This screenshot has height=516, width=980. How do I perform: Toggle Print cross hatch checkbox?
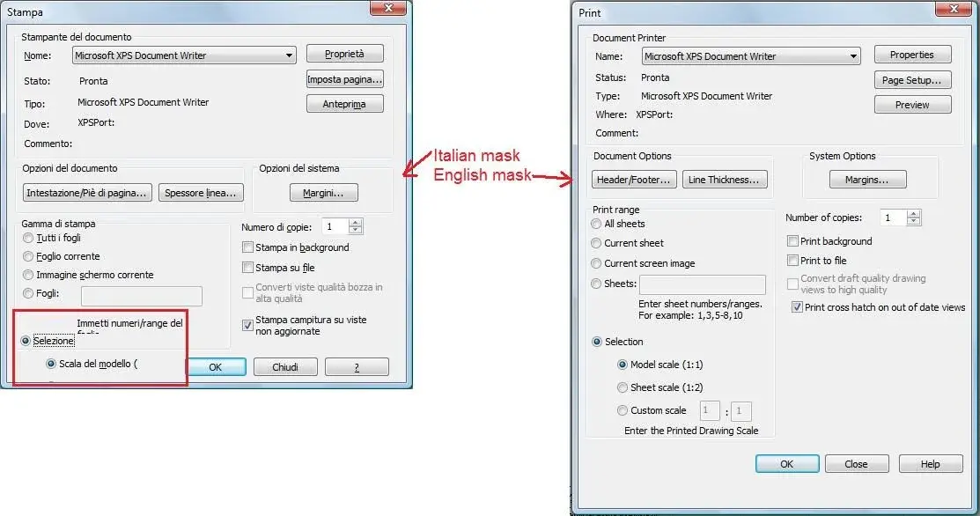(797, 306)
